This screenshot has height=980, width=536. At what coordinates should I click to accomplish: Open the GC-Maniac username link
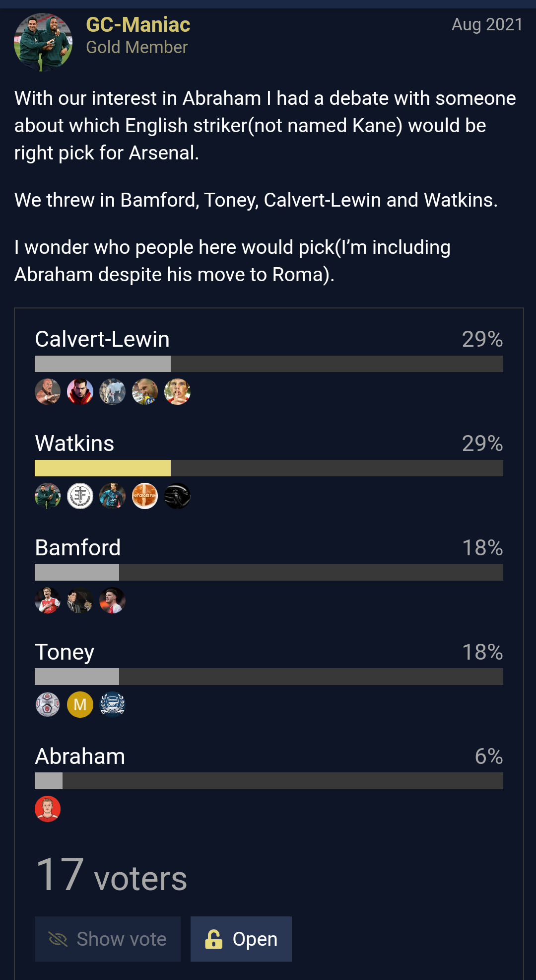point(138,24)
